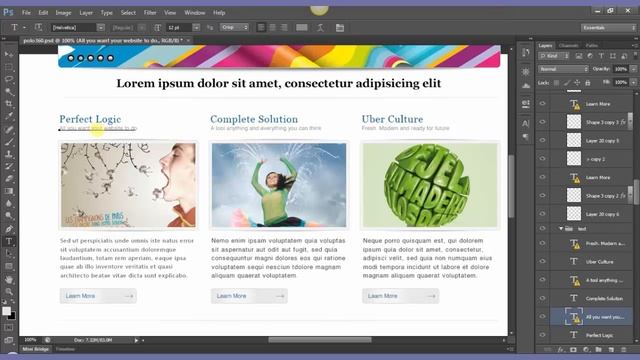Hide the Layer 20 copy 5 layer
Image resolution: width=640 pixels, height=360 pixels.
pos(542,140)
